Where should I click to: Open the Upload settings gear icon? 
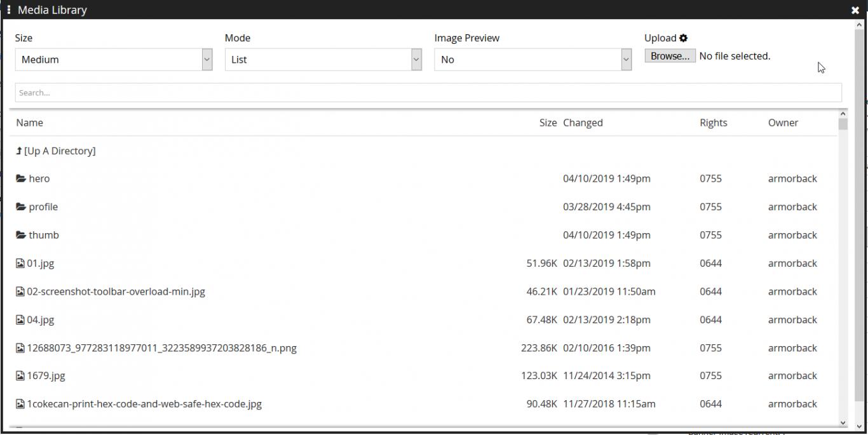(683, 37)
